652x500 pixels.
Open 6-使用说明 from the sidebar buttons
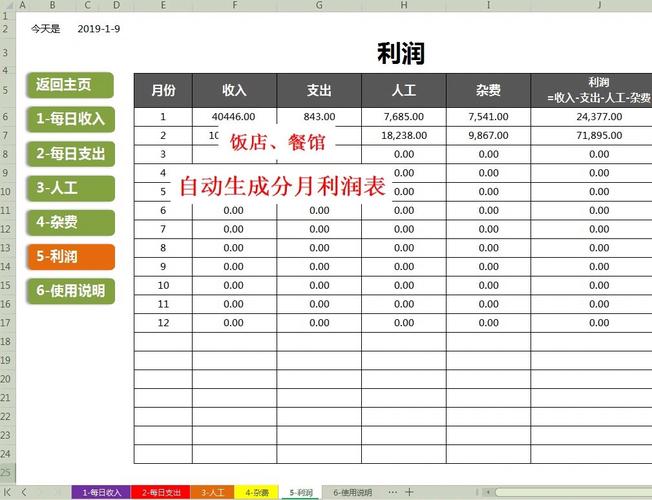click(x=70, y=290)
